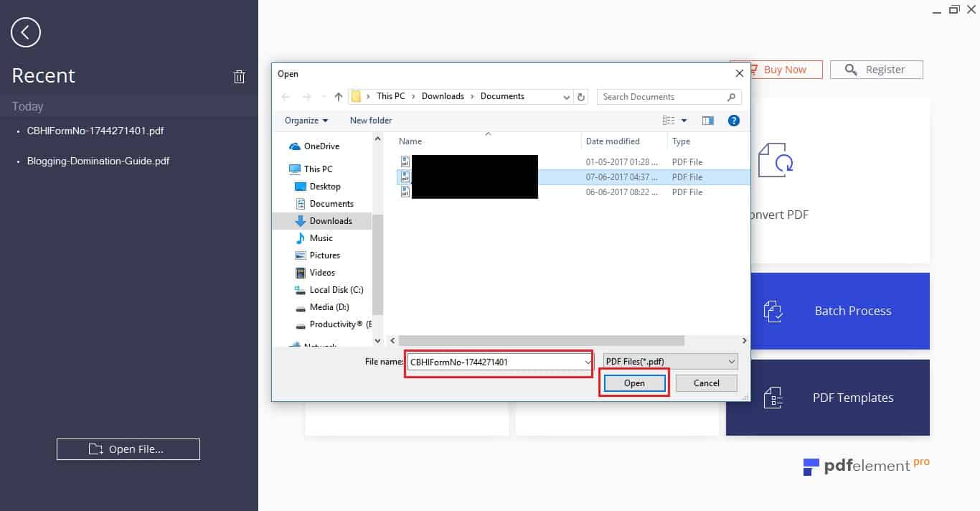Click the Cancel button
The width and height of the screenshot is (980, 511).
(707, 383)
